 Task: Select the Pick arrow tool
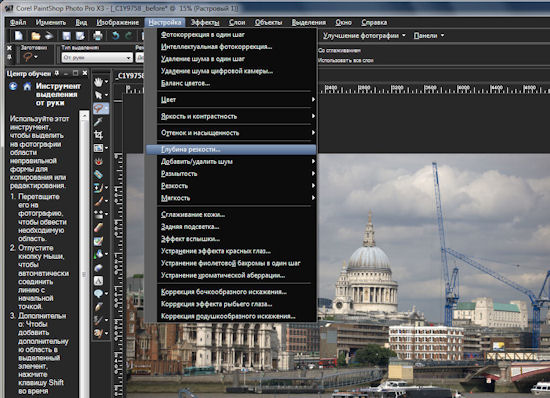(98, 95)
